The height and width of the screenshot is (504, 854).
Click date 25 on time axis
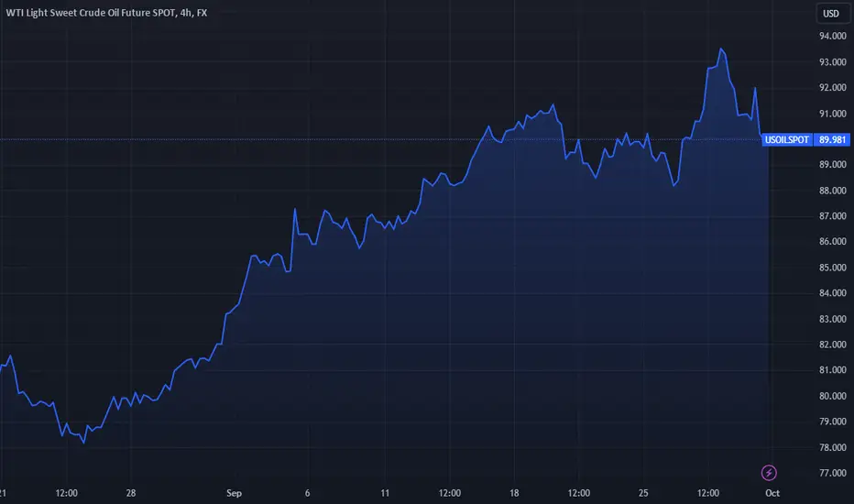click(643, 493)
